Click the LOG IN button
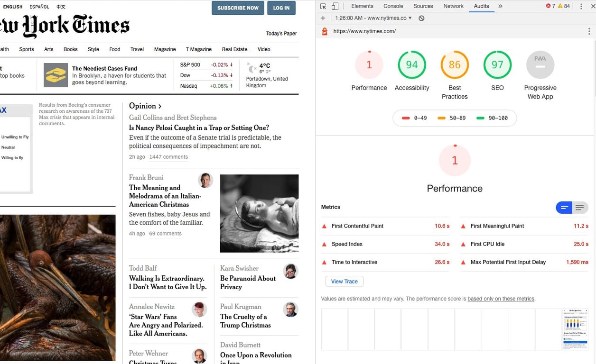Viewport: 596px width, 364px height. coord(281,8)
